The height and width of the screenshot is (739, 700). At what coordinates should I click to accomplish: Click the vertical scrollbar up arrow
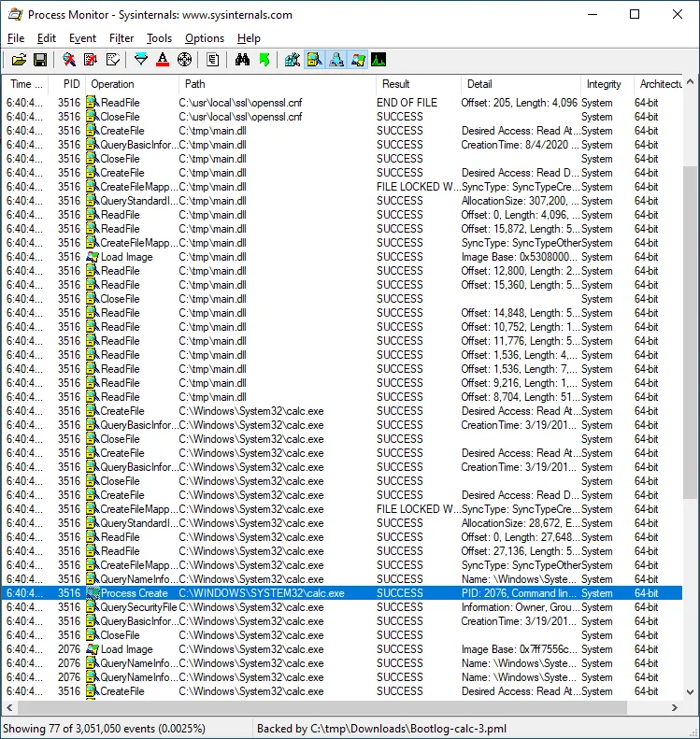(x=691, y=81)
